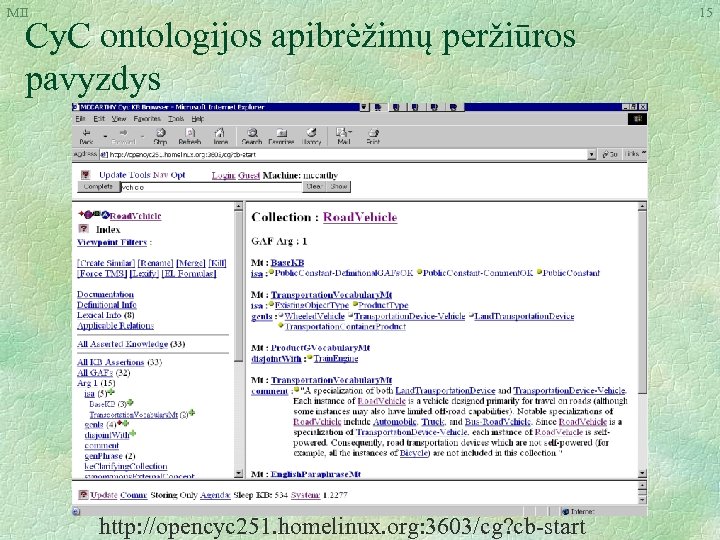Click the [Lexify] link
The height and width of the screenshot is (540, 720).
coord(144,274)
